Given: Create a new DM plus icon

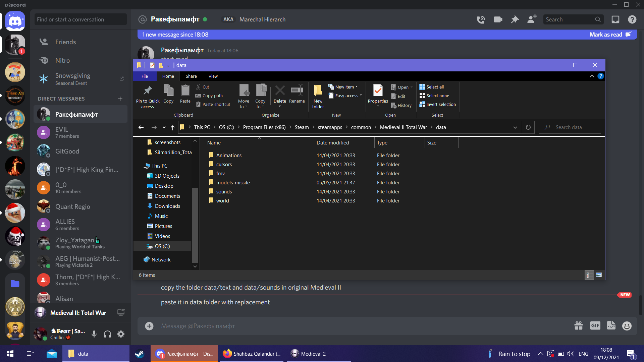Looking at the screenshot, I should [x=120, y=99].
